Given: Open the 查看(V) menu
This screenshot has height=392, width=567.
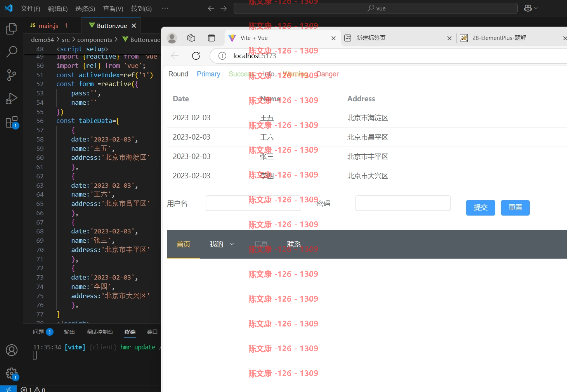Looking at the screenshot, I should click(113, 9).
